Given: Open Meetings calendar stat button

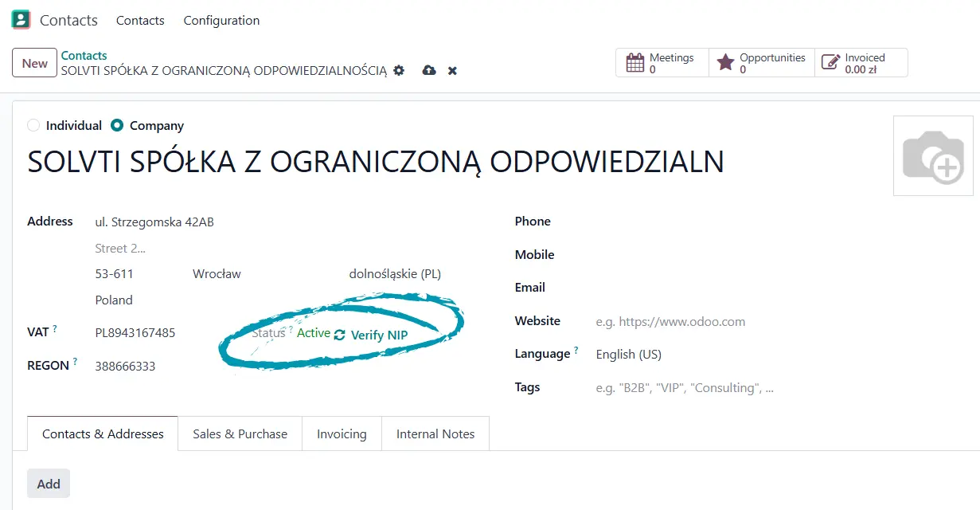Looking at the screenshot, I should click(x=662, y=63).
